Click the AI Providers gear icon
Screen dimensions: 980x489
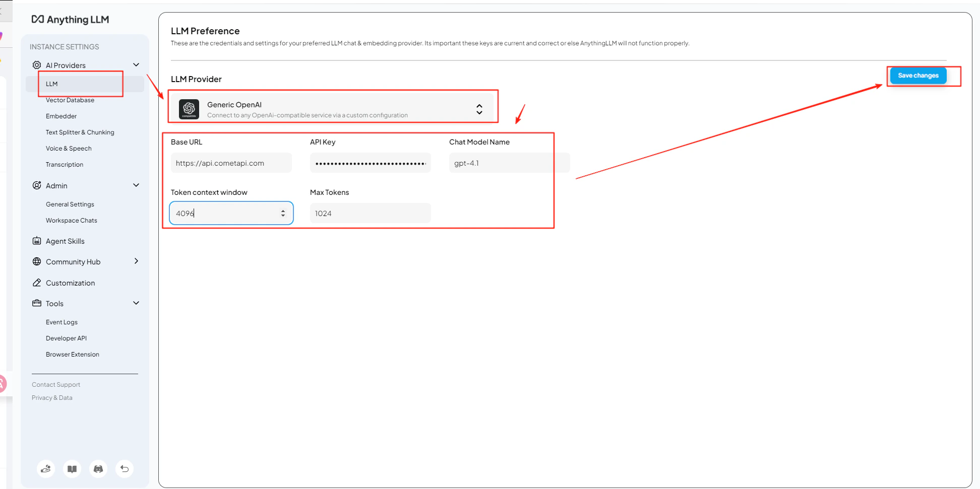[x=36, y=64]
